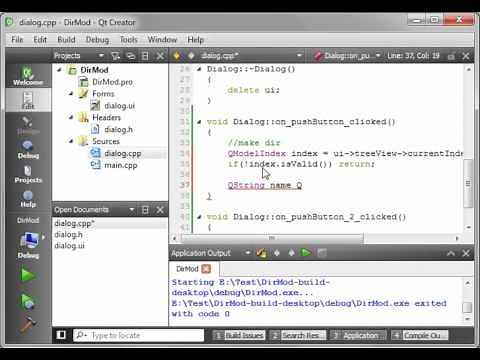This screenshot has width=480, height=360.
Task: Open Debug mode in sidebar
Action: [28, 149]
